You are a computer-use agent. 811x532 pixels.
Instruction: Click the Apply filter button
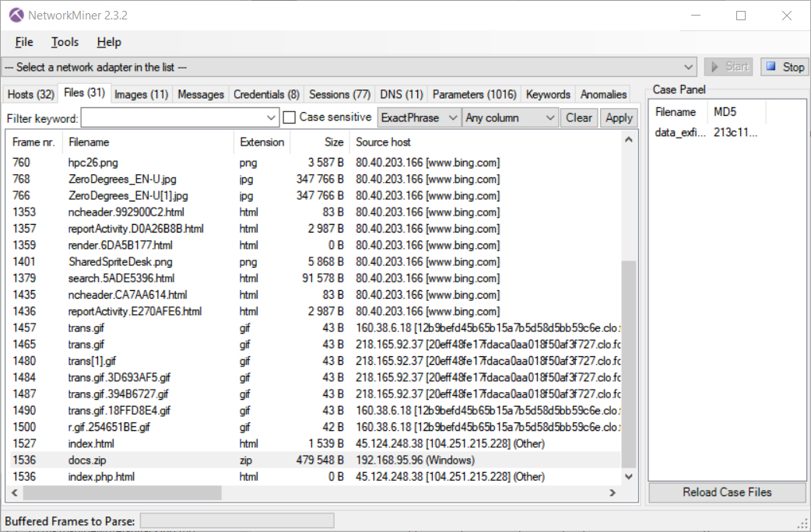(x=619, y=118)
